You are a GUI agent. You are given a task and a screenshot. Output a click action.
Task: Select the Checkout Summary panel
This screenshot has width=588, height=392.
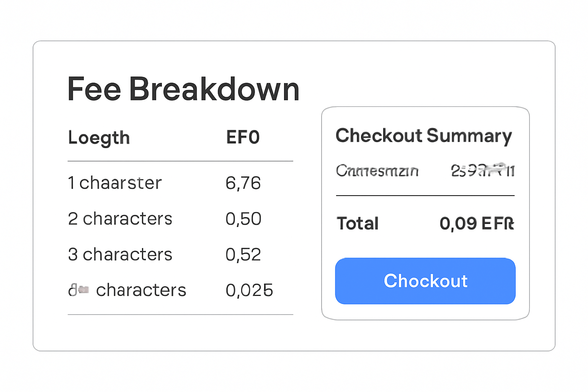[425, 212]
